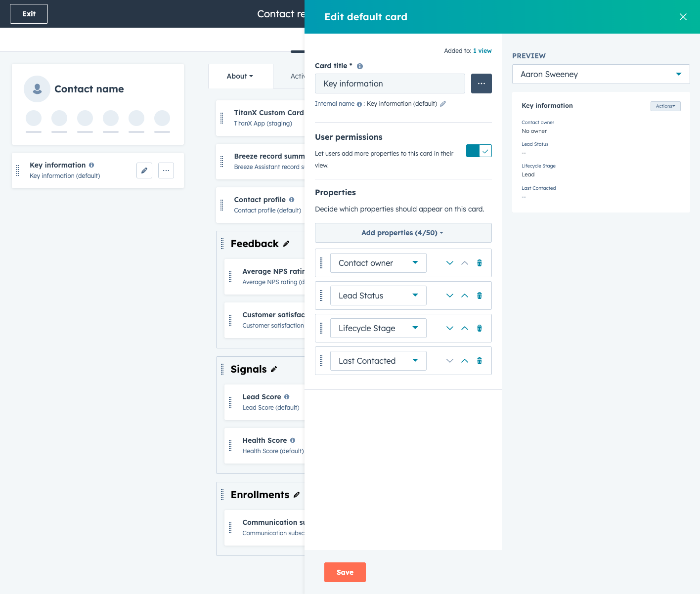Rename the Enrollments section with pencil icon

click(x=297, y=495)
